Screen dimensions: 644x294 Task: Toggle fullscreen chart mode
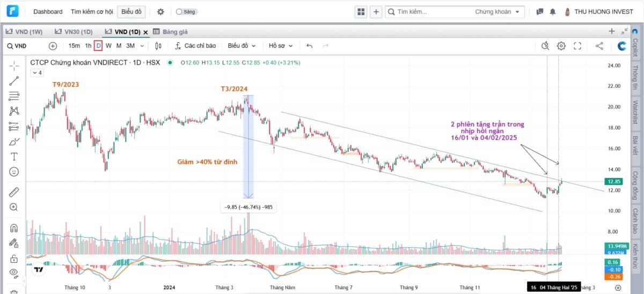click(577, 46)
